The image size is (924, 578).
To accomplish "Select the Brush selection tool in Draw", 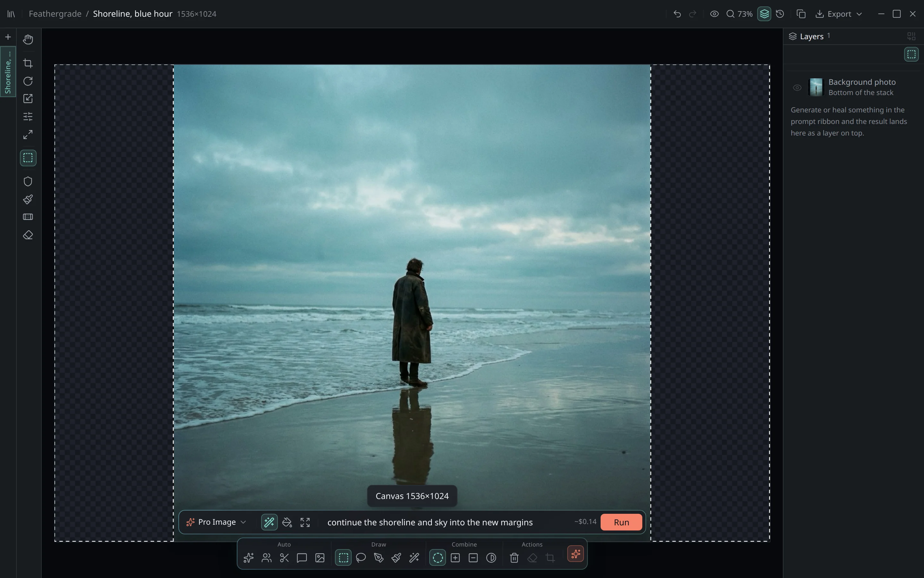I will [x=396, y=558].
